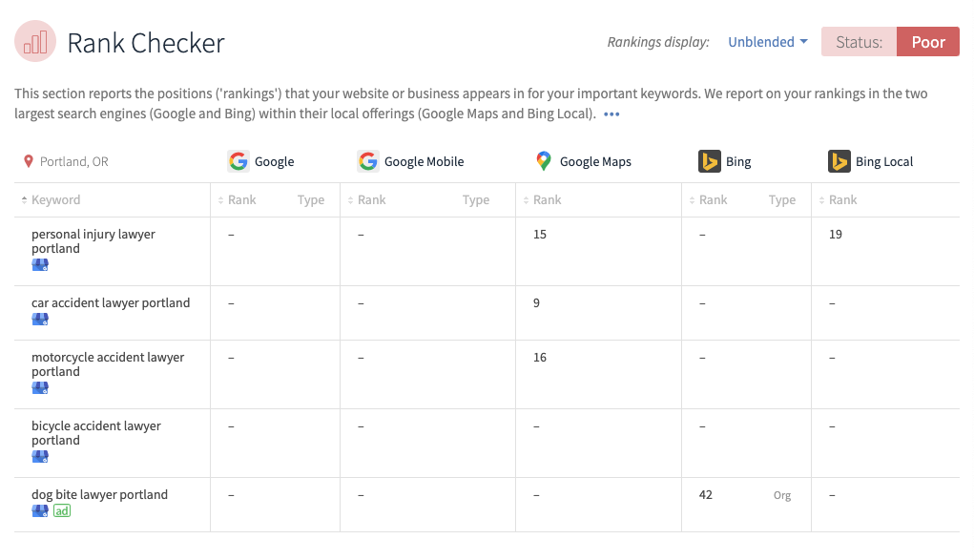
Task: Sort by Bing Type column header
Action: pos(781,200)
